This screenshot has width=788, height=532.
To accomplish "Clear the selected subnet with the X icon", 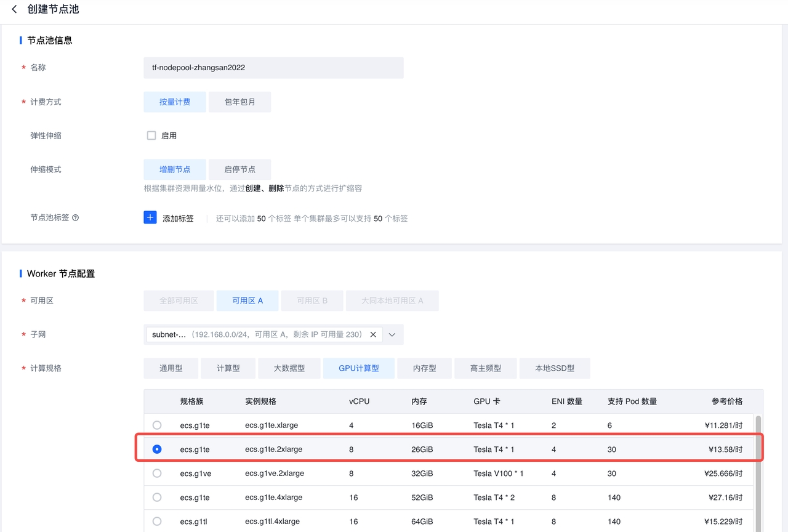I will tap(373, 334).
